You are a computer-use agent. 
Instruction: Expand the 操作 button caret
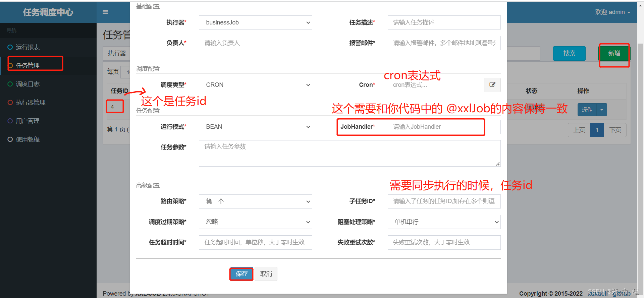pyautogui.click(x=602, y=110)
